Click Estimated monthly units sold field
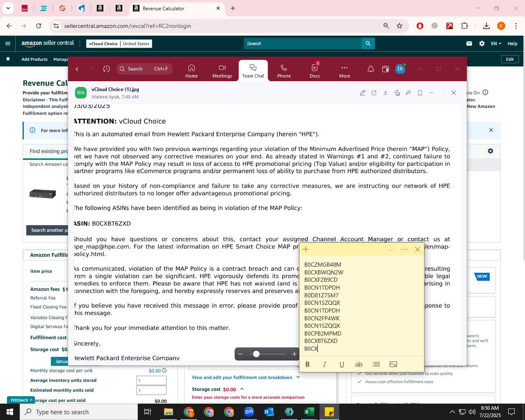The height and width of the screenshot is (420, 525). click(x=151, y=390)
